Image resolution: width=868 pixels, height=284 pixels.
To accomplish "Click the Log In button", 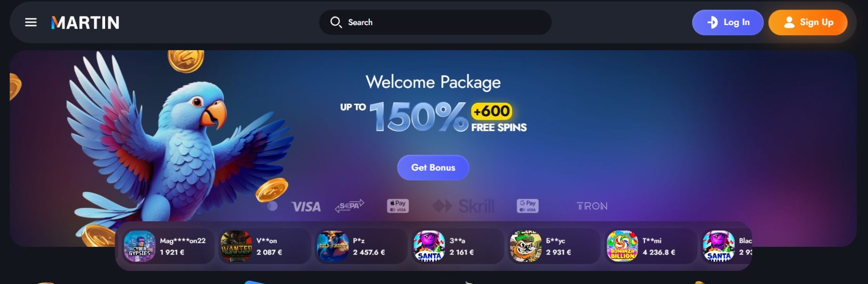I will tap(728, 22).
